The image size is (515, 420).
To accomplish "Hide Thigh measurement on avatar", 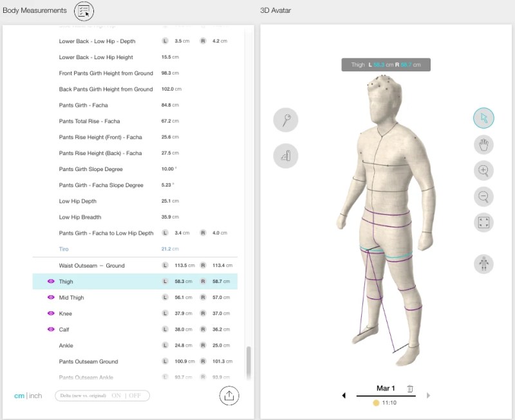I will [51, 281].
